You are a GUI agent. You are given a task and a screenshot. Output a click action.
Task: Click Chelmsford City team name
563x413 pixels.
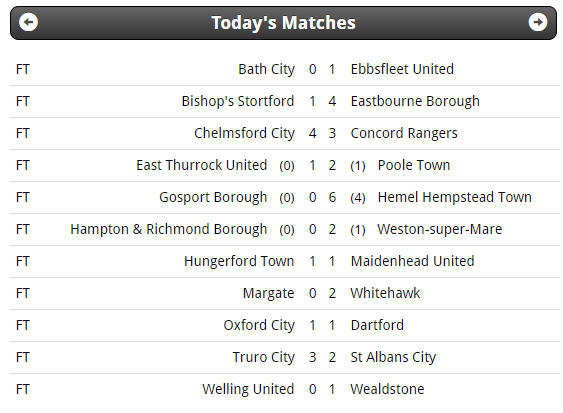[x=244, y=133]
